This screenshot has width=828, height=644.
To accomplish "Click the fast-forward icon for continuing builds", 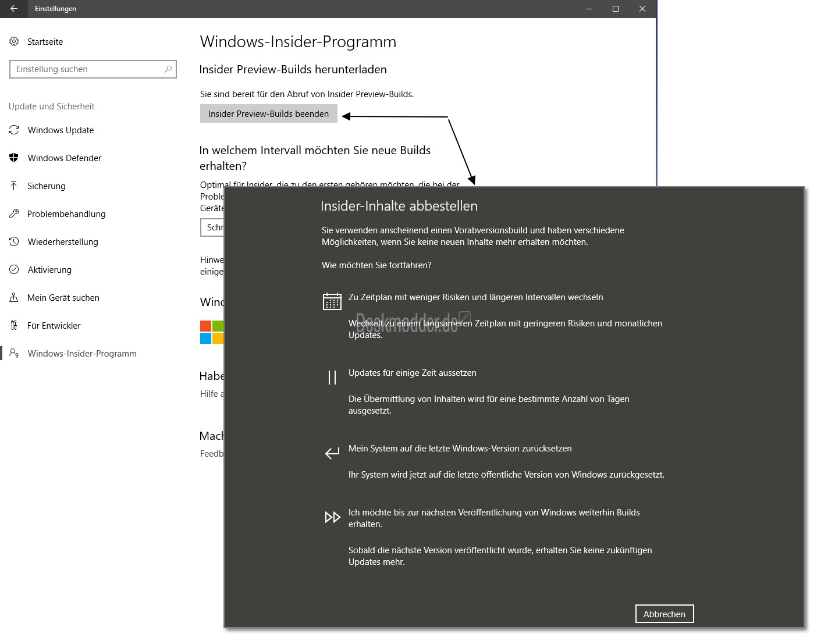I will tap(332, 517).
